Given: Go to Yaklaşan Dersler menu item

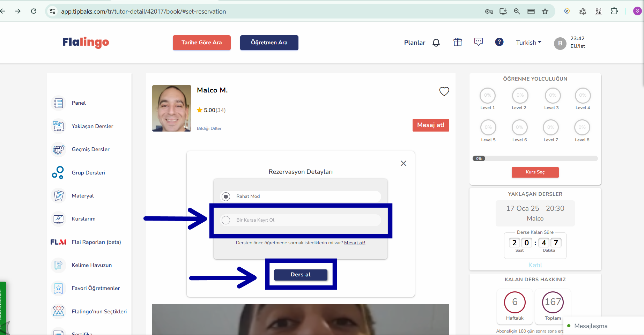Looking at the screenshot, I should click(x=92, y=126).
